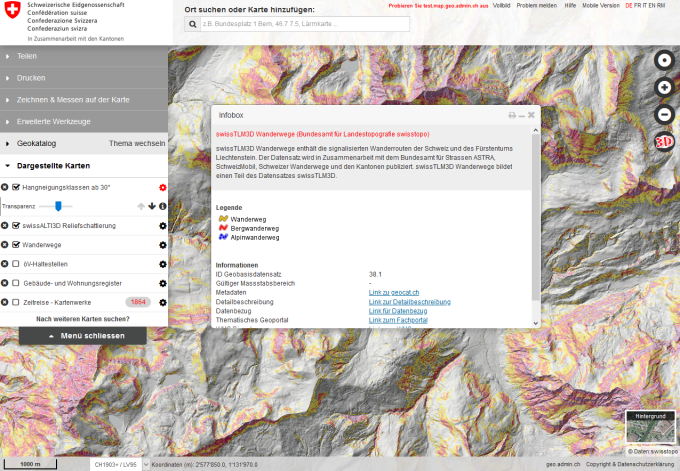Move Hangneigungsklassen layer down
Screen dimensions: 680x471
(x=152, y=206)
